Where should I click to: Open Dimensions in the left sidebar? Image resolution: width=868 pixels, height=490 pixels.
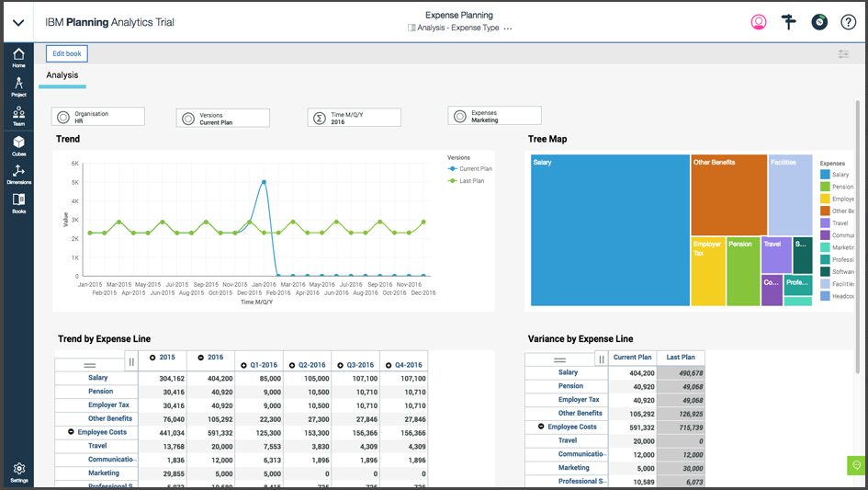[x=18, y=174]
